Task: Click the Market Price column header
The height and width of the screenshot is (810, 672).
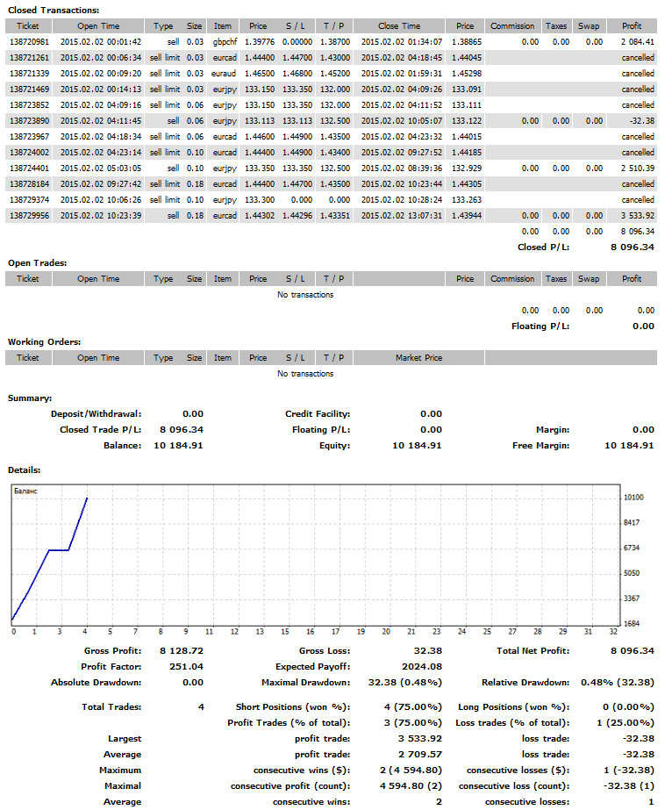Action: point(418,357)
